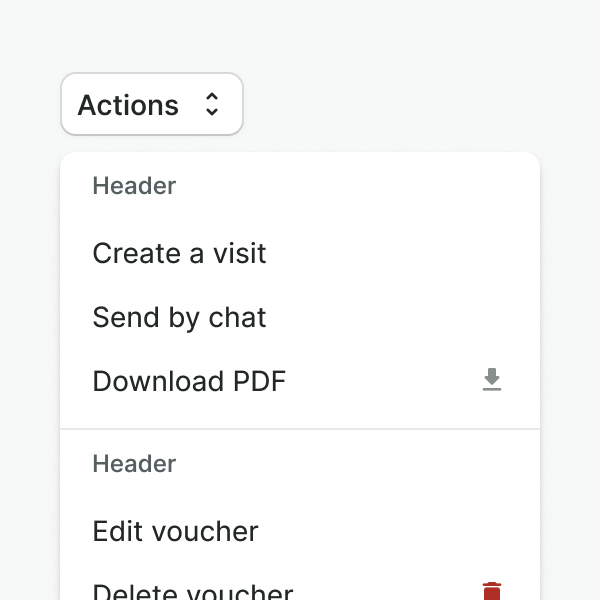The width and height of the screenshot is (600, 600).
Task: Select Download PDF menu item
Action: (x=190, y=382)
